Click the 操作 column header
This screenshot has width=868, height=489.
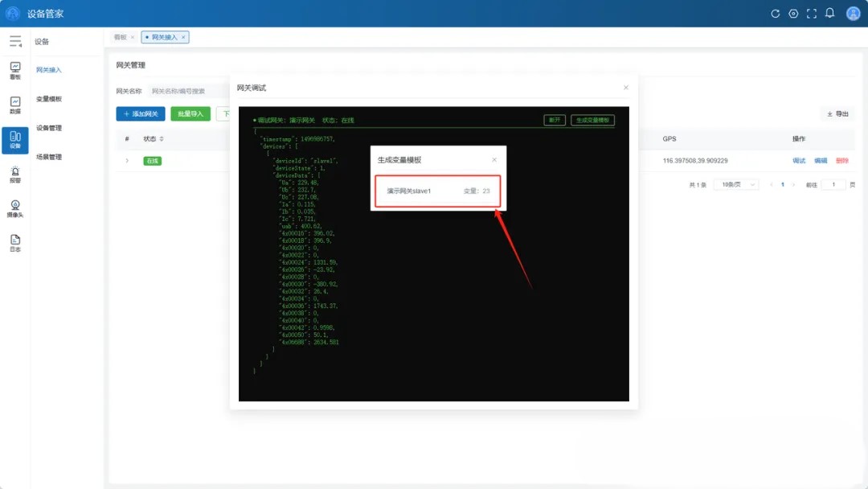(x=799, y=139)
